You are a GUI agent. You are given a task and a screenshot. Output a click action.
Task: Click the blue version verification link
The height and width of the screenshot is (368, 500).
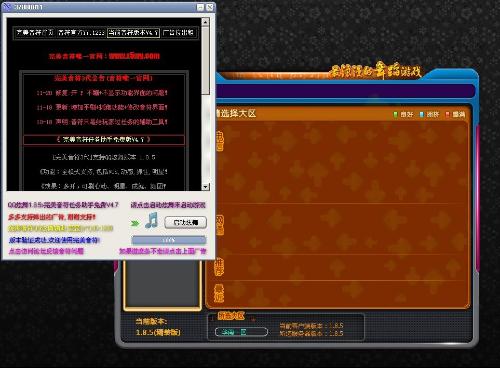click(54, 240)
